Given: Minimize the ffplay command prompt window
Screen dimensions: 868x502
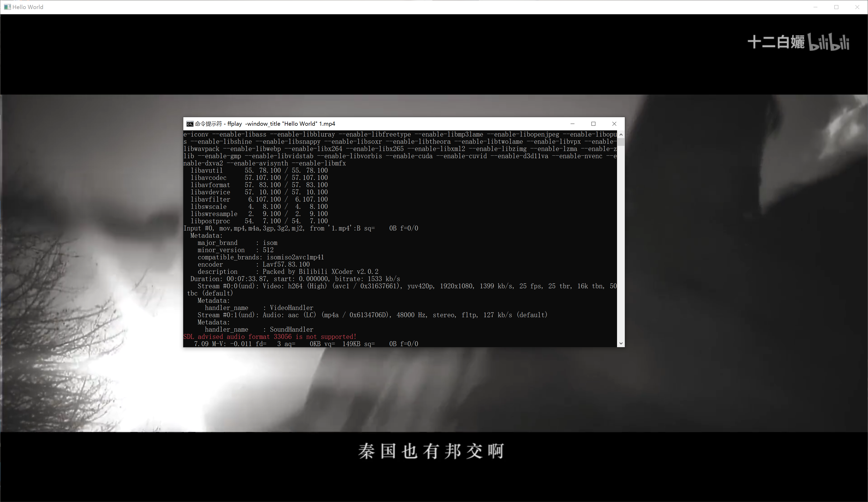Looking at the screenshot, I should pos(572,124).
